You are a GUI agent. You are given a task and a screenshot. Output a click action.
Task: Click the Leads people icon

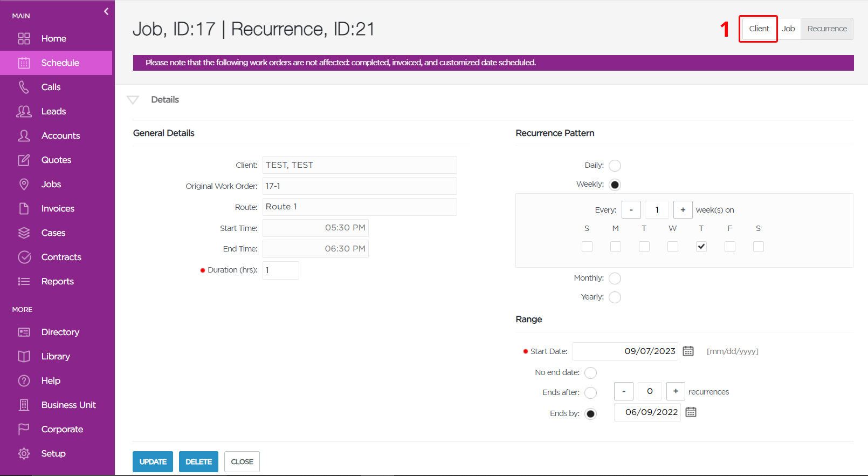click(x=24, y=111)
